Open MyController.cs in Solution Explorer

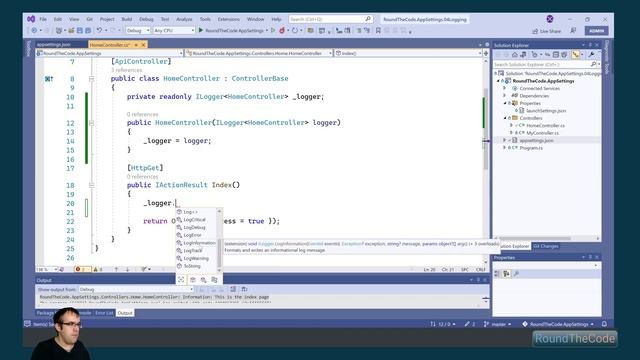click(x=542, y=133)
